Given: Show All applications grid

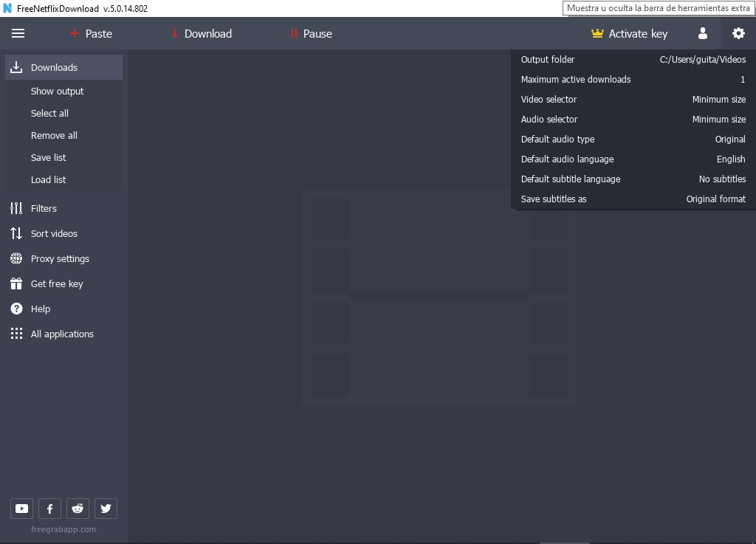Looking at the screenshot, I should click(x=16, y=334).
